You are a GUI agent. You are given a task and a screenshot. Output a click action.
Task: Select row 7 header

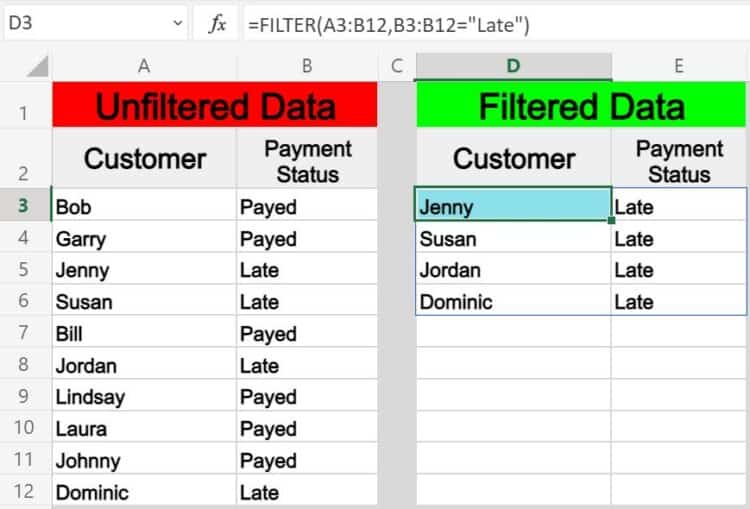click(24, 332)
